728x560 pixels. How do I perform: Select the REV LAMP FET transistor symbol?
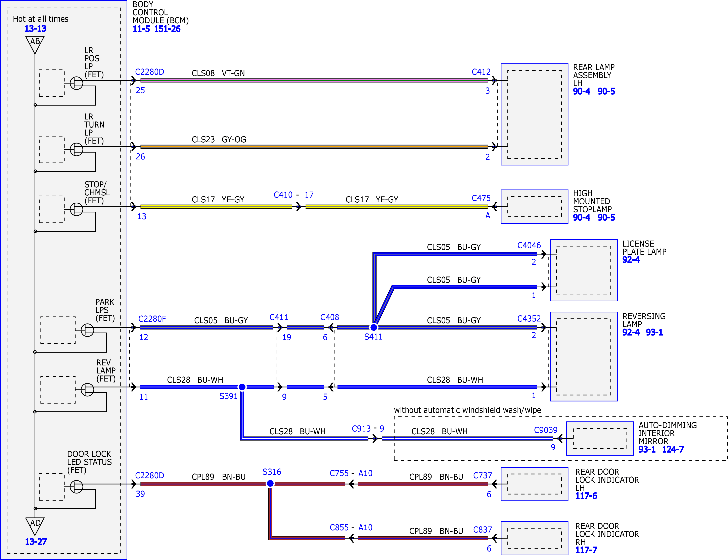pos(87,390)
